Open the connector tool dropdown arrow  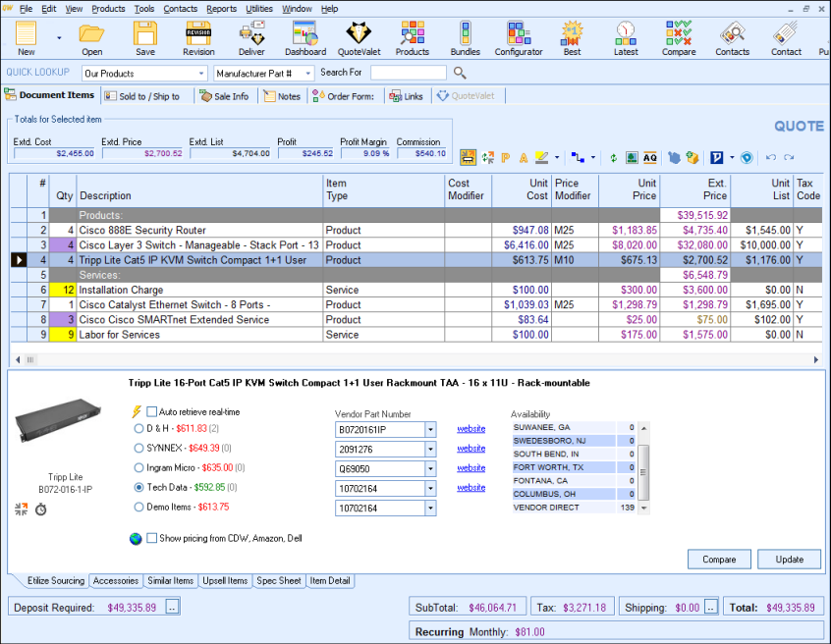593,157
